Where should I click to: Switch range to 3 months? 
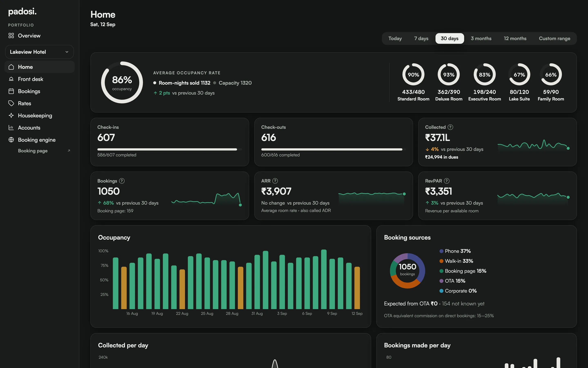(x=481, y=38)
